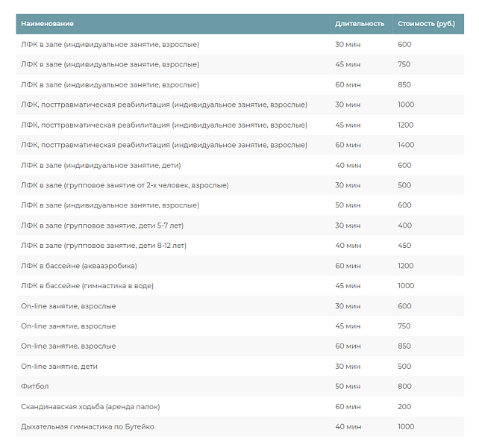This screenshot has height=448, width=479.
Task: Select групповое занятие от 2-х человек row
Action: coord(125,185)
